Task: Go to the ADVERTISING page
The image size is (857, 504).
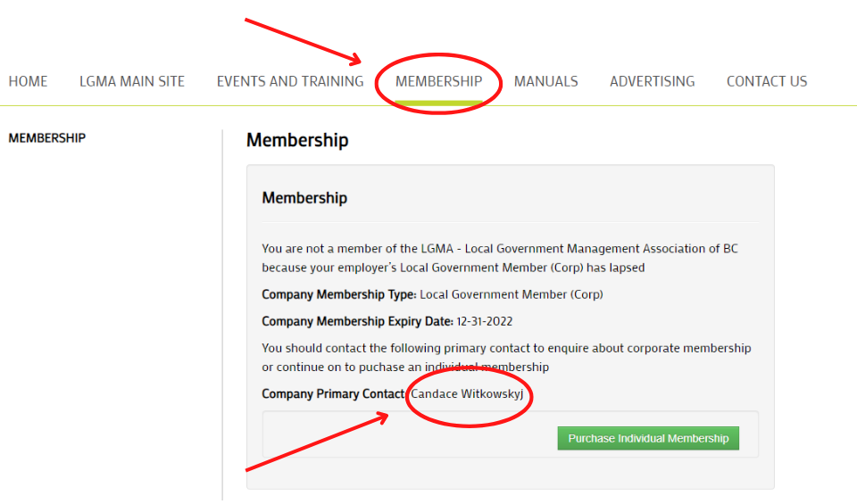Action: (x=652, y=81)
